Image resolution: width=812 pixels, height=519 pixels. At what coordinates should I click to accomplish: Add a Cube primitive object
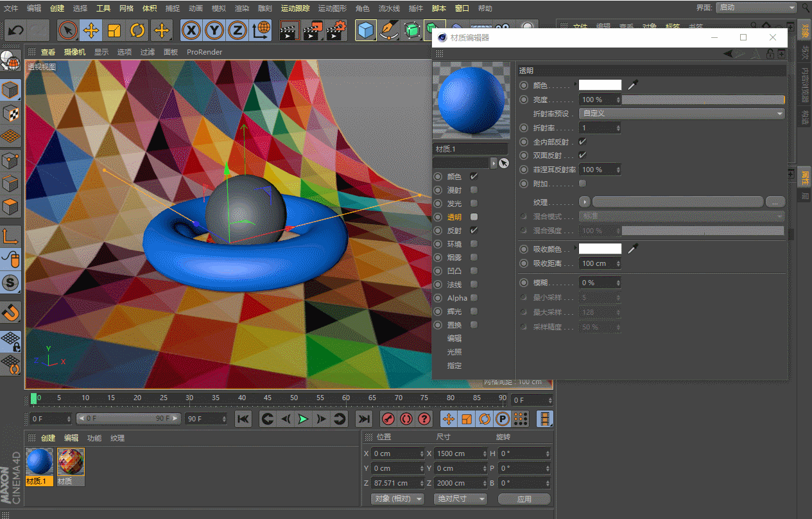coord(366,30)
